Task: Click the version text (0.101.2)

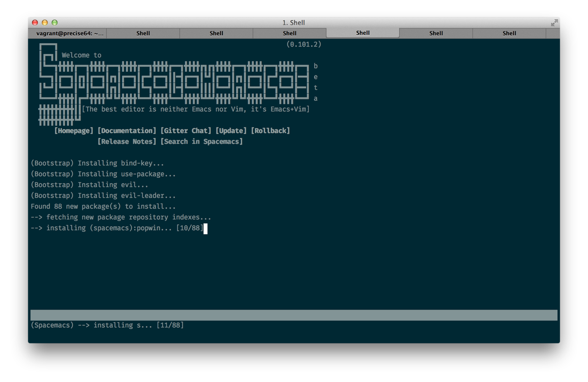Action: (304, 44)
